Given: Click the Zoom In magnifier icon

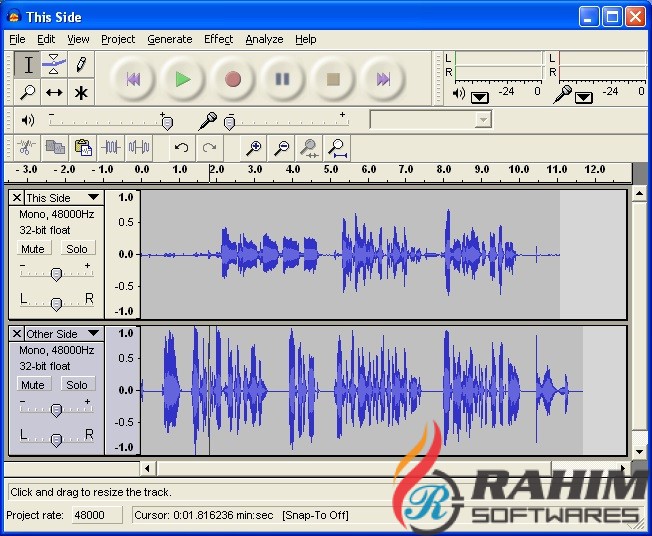Looking at the screenshot, I should 254,148.
